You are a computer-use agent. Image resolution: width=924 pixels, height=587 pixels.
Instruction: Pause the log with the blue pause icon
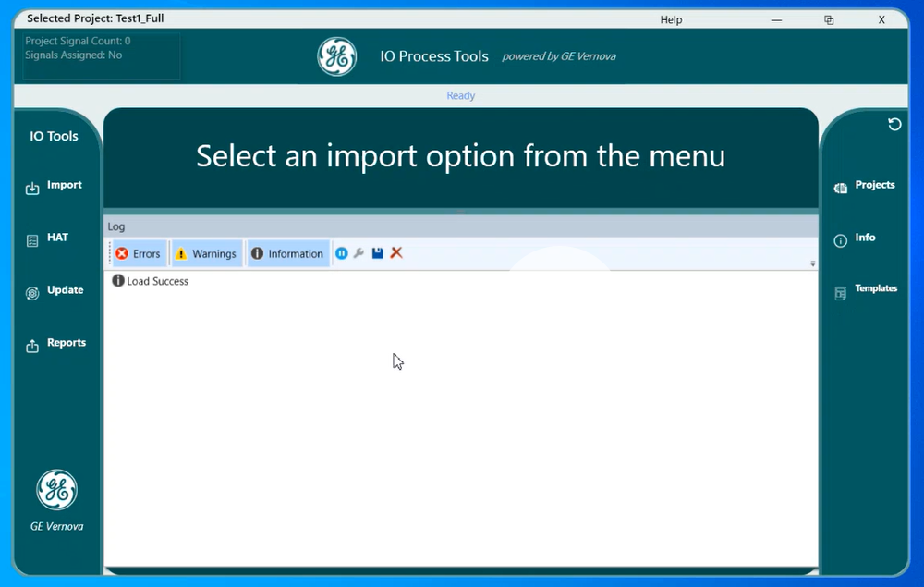coord(341,253)
